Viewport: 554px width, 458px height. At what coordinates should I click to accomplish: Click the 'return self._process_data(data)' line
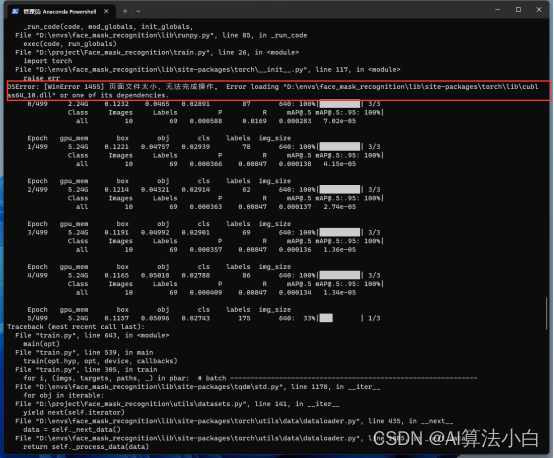click(86, 447)
